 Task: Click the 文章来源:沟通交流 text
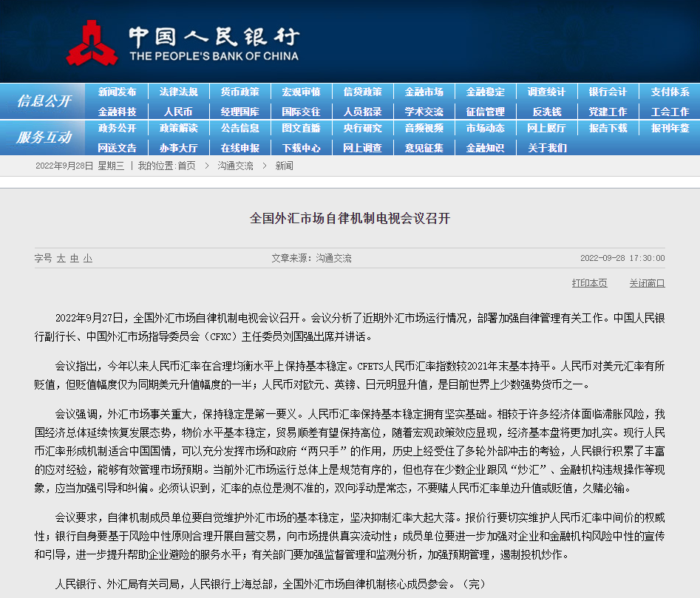click(x=311, y=259)
